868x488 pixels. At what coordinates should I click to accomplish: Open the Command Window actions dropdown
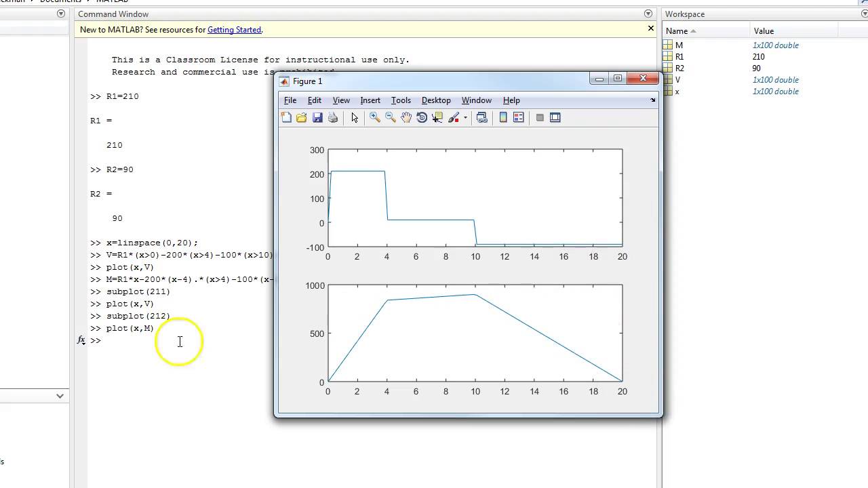648,14
